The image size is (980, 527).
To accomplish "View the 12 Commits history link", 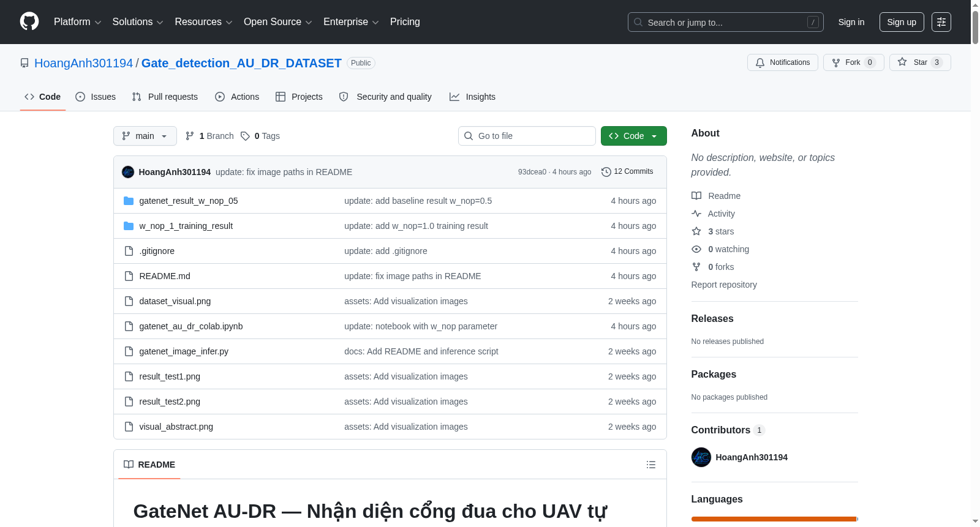I will pos(627,172).
